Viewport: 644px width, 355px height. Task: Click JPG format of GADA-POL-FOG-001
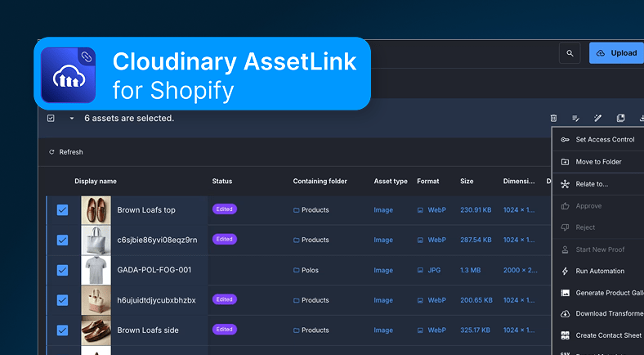click(x=429, y=271)
